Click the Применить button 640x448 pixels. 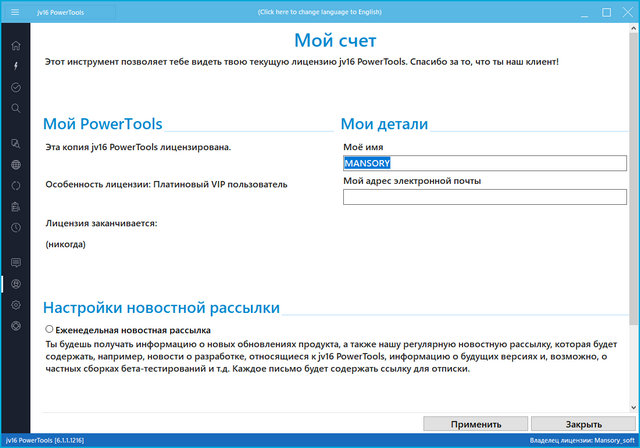pyautogui.click(x=475, y=424)
